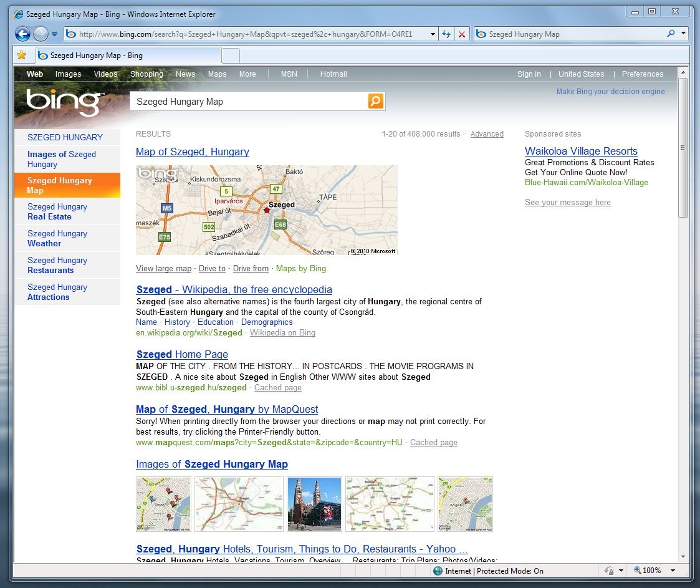700x588 pixels.
Task: Open the Advanced search link
Action: (487, 134)
